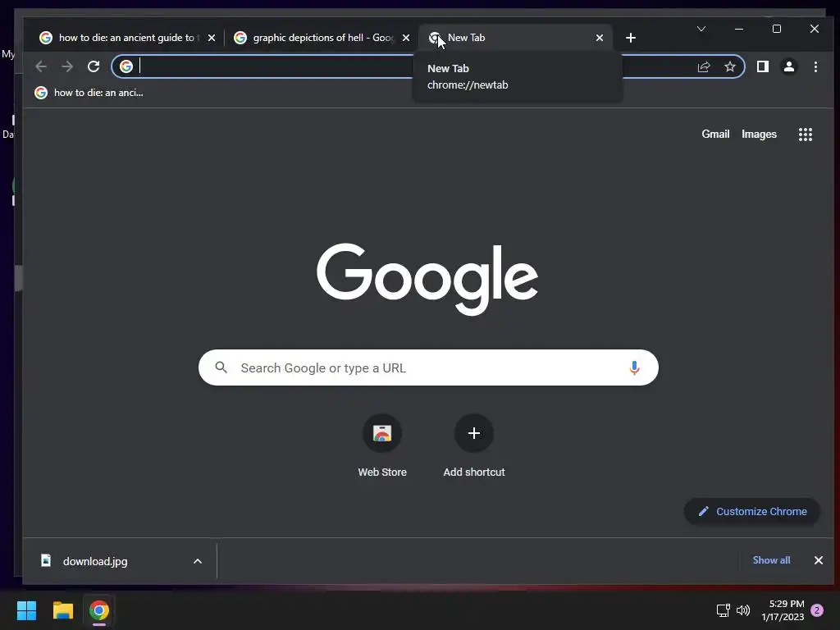
Task: Open the Gmail link
Action: pos(715,135)
